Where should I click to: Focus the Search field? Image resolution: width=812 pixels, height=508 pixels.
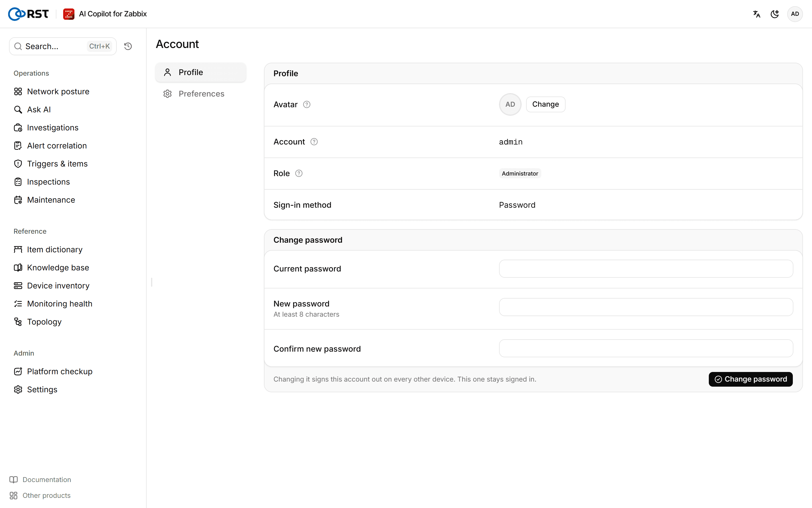coord(63,46)
